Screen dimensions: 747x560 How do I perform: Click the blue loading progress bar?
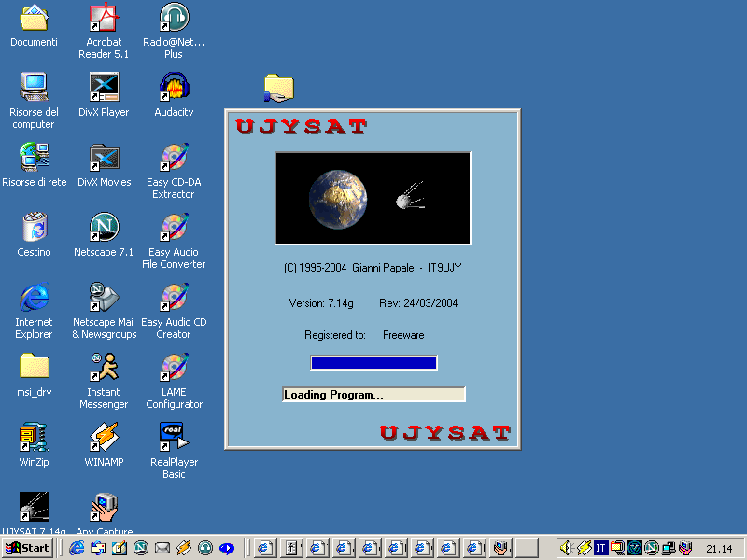pyautogui.click(x=374, y=362)
